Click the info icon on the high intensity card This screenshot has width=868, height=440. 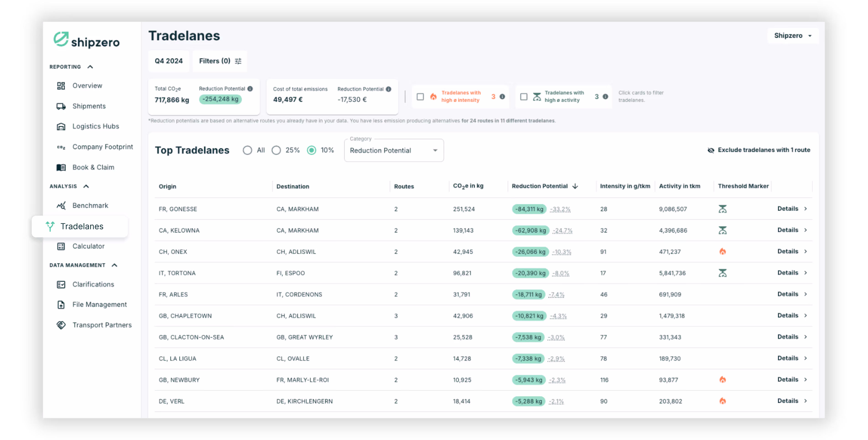[502, 97]
